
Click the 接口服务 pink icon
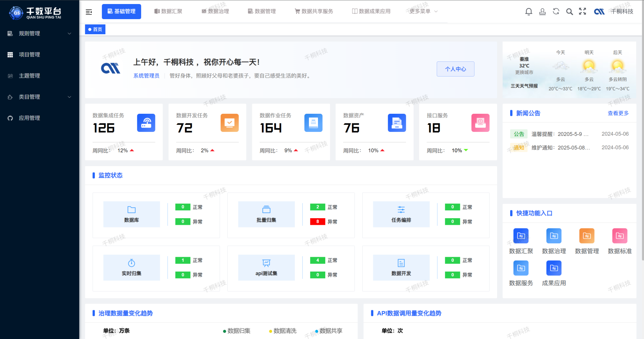pos(480,123)
